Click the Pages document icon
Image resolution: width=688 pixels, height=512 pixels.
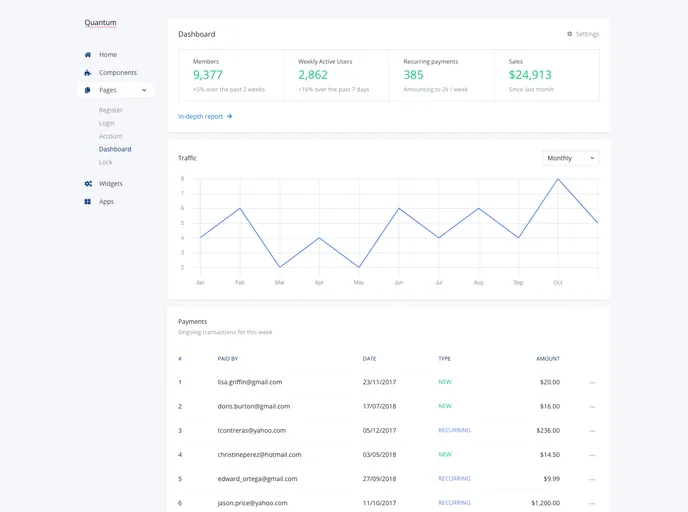pos(88,90)
